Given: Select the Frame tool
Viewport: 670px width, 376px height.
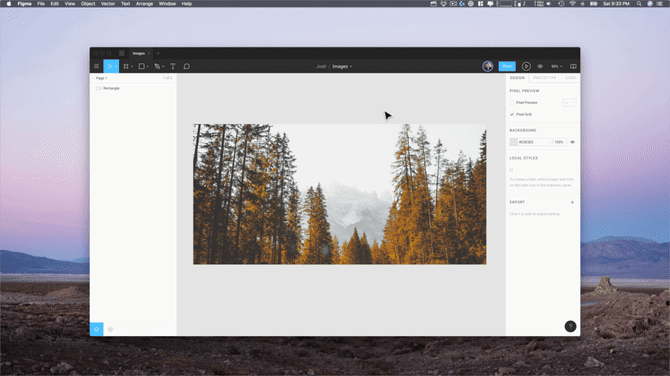Looking at the screenshot, I should tap(128, 66).
